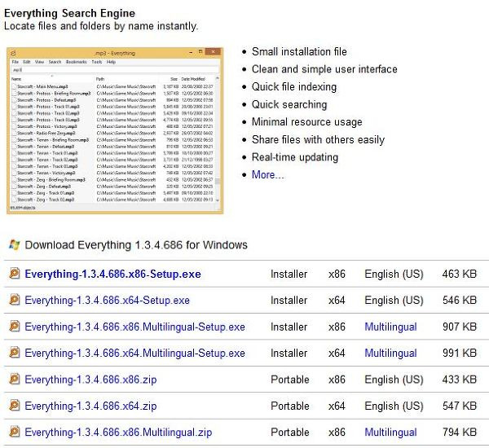Click 'Small installation file' bullet text

click(299, 51)
